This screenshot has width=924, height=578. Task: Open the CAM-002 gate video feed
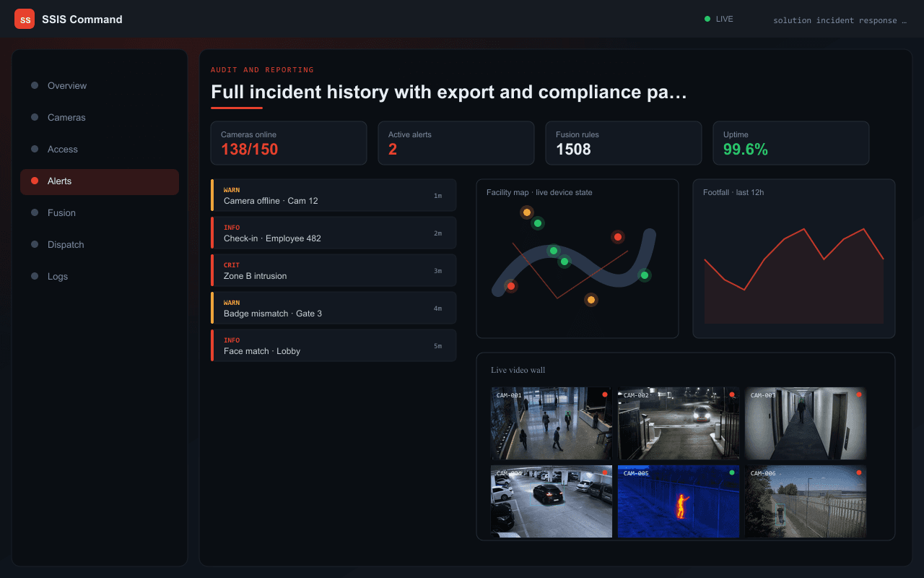click(679, 423)
